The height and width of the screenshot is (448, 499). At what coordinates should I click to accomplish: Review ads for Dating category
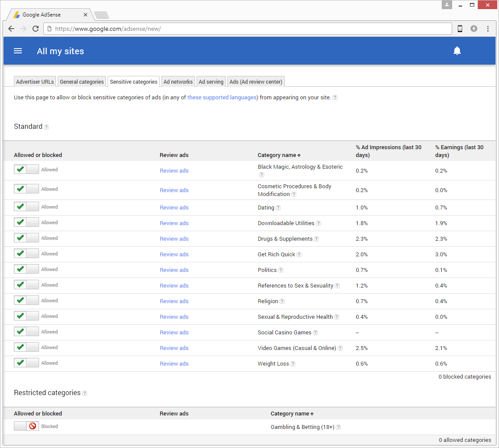coord(174,207)
